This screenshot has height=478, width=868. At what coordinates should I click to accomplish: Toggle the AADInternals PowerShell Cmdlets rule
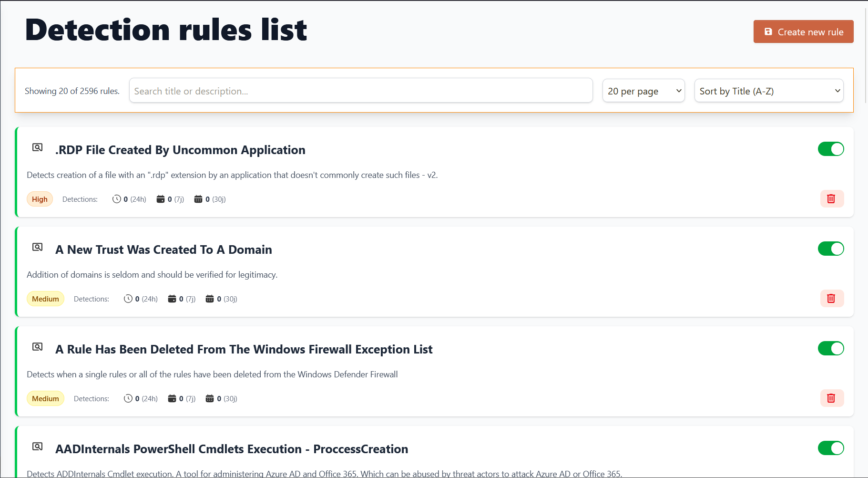[x=831, y=448]
